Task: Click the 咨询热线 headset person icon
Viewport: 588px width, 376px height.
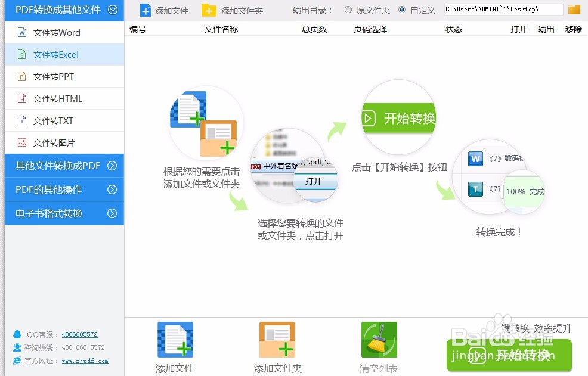Action: tap(17, 347)
